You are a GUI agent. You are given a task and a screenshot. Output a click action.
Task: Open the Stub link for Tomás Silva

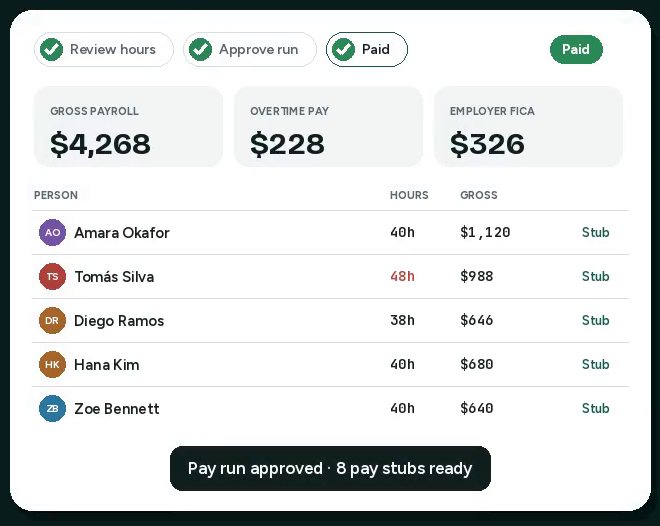pos(595,276)
